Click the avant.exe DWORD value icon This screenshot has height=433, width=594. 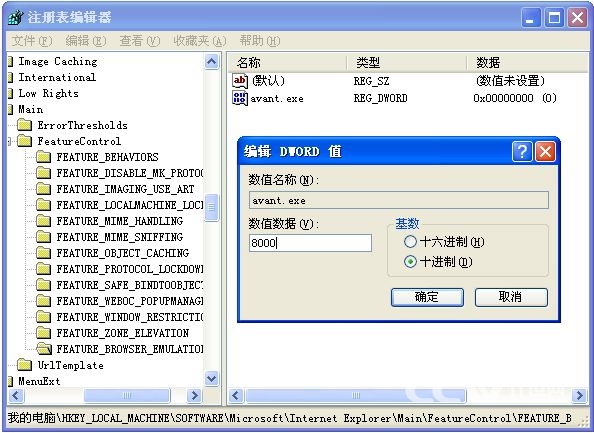coord(240,98)
